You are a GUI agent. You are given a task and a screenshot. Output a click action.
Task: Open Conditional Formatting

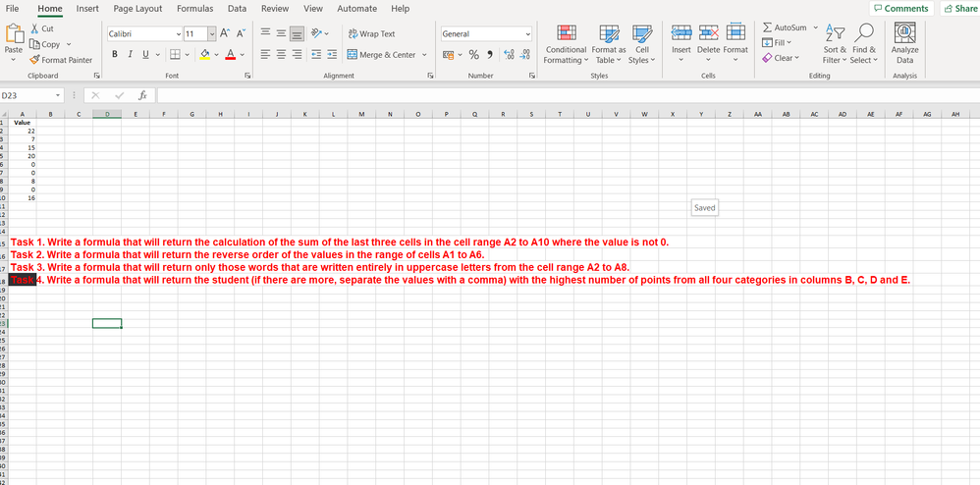click(x=566, y=45)
